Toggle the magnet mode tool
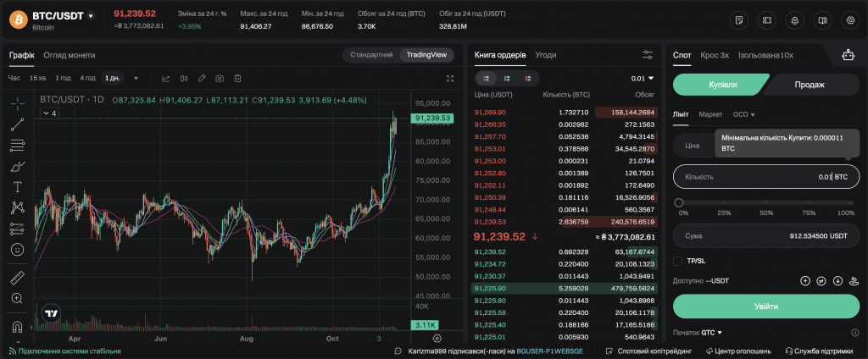This screenshot has width=868, height=359. 17,326
